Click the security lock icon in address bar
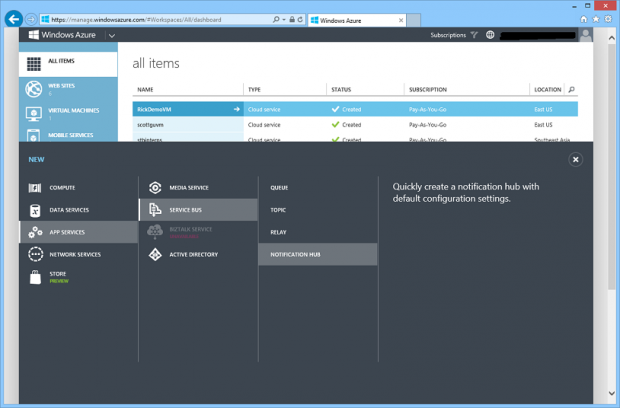The width and height of the screenshot is (620, 408). coord(292,19)
